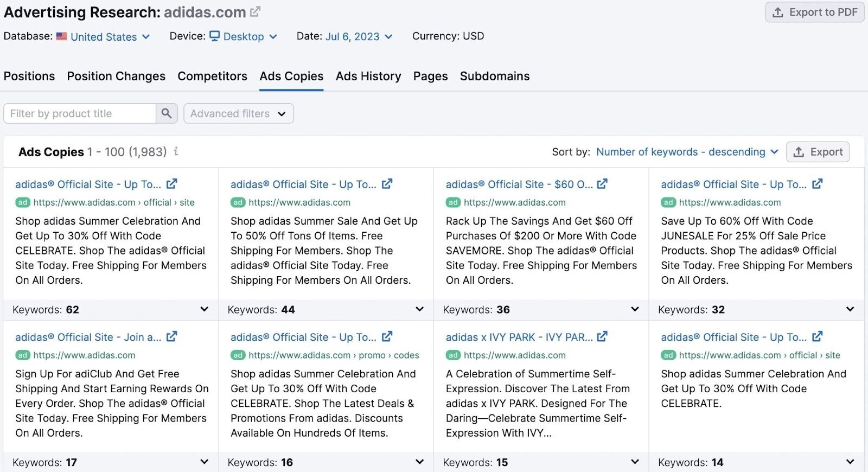Open the adidas Official Site - Join a... title

point(88,337)
